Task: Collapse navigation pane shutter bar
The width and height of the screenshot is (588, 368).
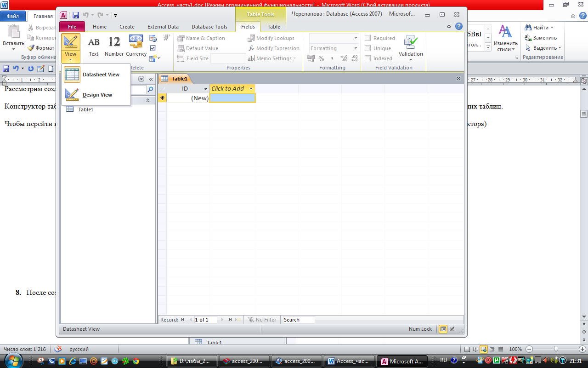Action: click(x=150, y=79)
